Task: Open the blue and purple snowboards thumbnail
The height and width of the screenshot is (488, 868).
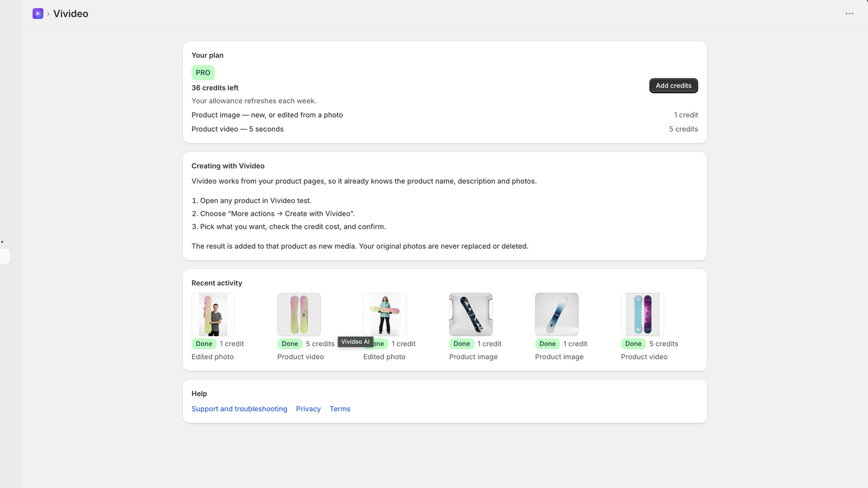Action: 642,314
